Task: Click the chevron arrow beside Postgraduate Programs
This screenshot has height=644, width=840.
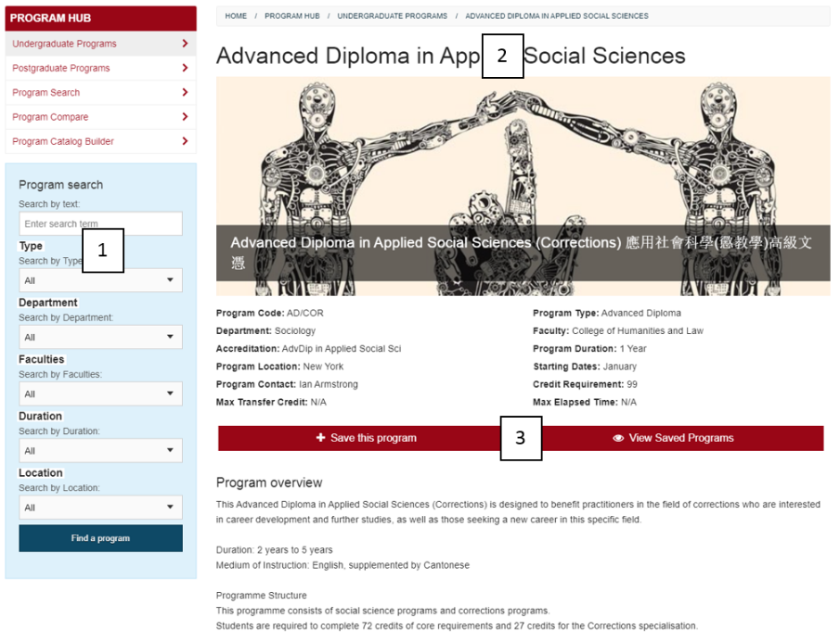Action: (186, 68)
